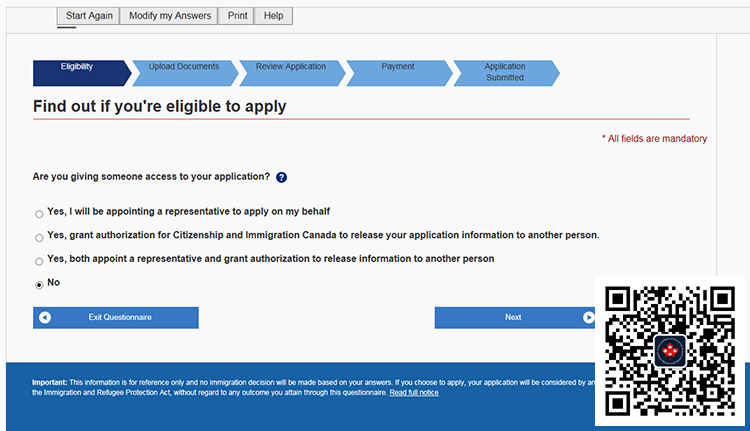Screen dimensions: 750x431
Task: Click the Start Again button
Action: [x=88, y=16]
